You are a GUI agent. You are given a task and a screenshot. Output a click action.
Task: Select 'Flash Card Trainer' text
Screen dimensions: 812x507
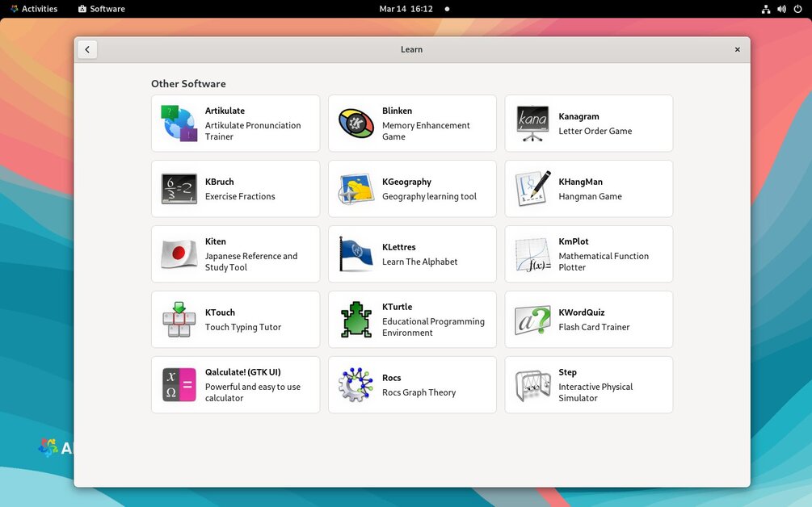594,327
